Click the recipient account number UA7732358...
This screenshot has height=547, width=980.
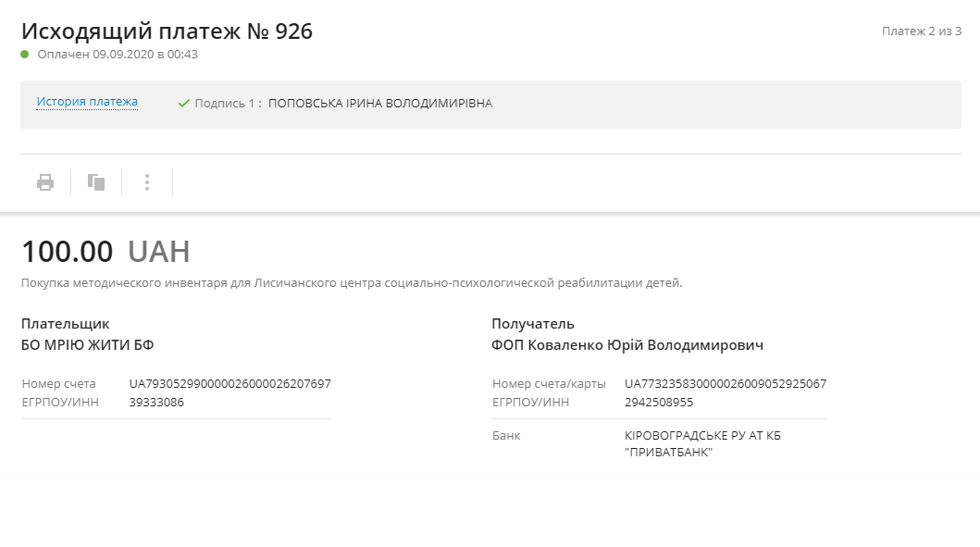tap(726, 383)
